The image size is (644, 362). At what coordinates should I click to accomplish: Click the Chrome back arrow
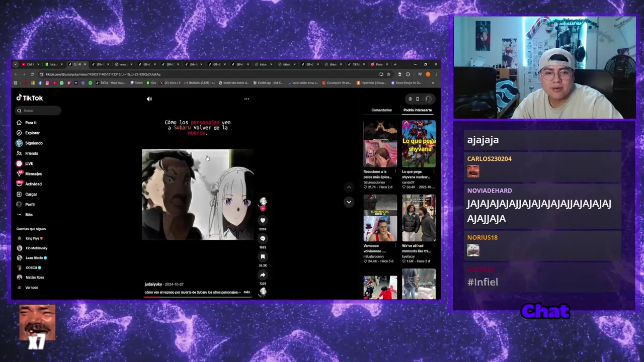(16, 74)
